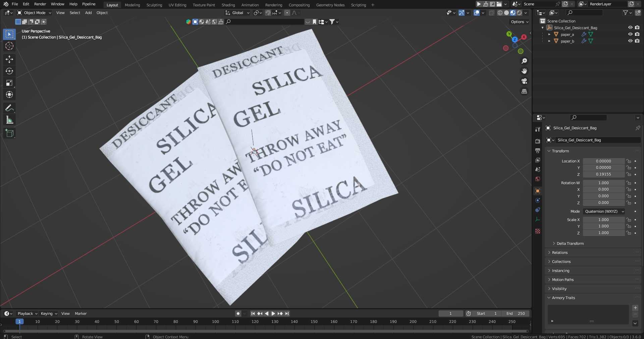Toggle Location X lock icon

(629, 161)
